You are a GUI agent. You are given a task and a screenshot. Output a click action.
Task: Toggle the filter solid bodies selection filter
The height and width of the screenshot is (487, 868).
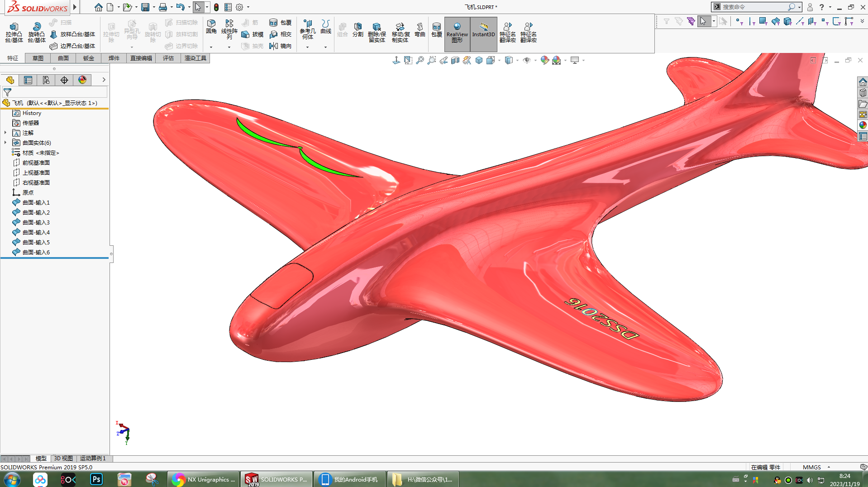click(788, 21)
